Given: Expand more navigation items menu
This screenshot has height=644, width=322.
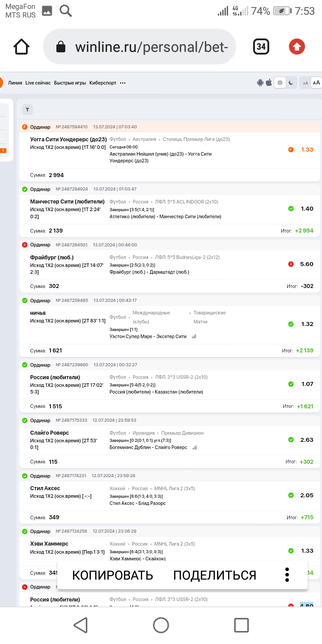Looking at the screenshot, I should 123,83.
